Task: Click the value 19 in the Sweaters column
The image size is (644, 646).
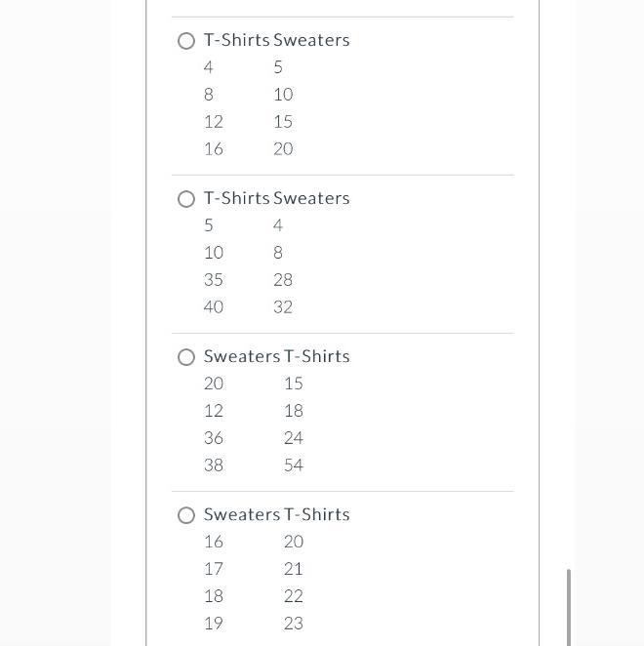Action: (x=214, y=624)
